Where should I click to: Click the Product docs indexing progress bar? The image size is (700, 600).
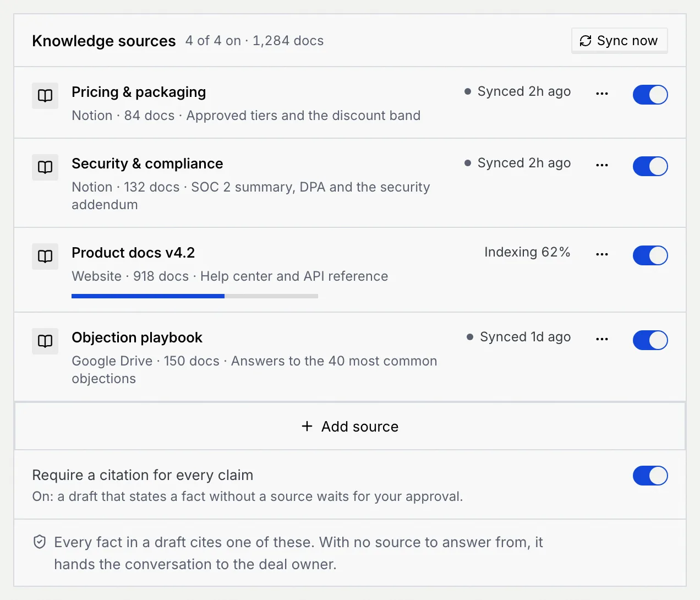point(195,296)
